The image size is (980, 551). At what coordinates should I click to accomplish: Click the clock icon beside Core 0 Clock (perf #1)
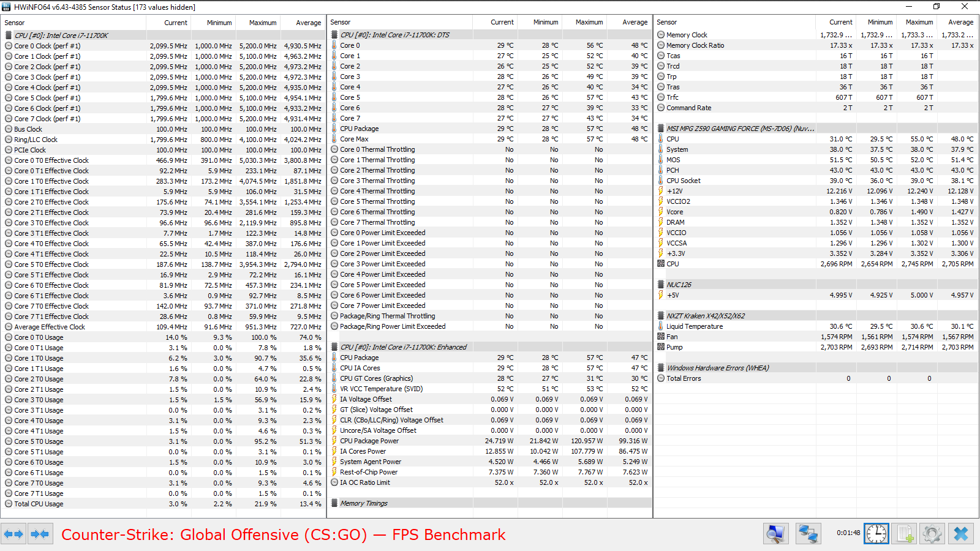click(x=9, y=46)
